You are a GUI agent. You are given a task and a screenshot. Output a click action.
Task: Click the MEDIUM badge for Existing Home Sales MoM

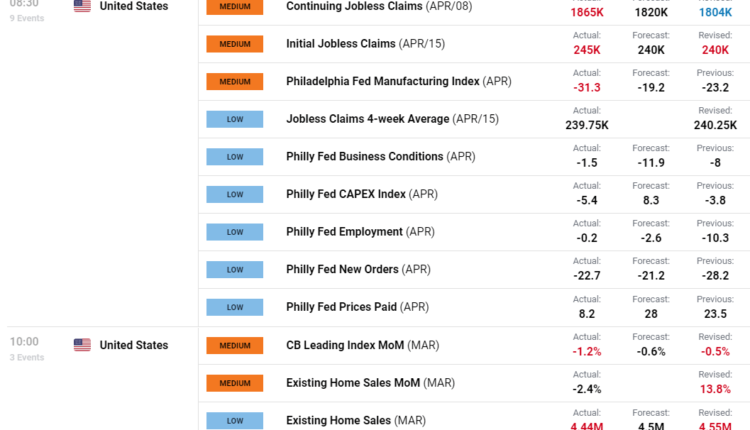click(234, 383)
